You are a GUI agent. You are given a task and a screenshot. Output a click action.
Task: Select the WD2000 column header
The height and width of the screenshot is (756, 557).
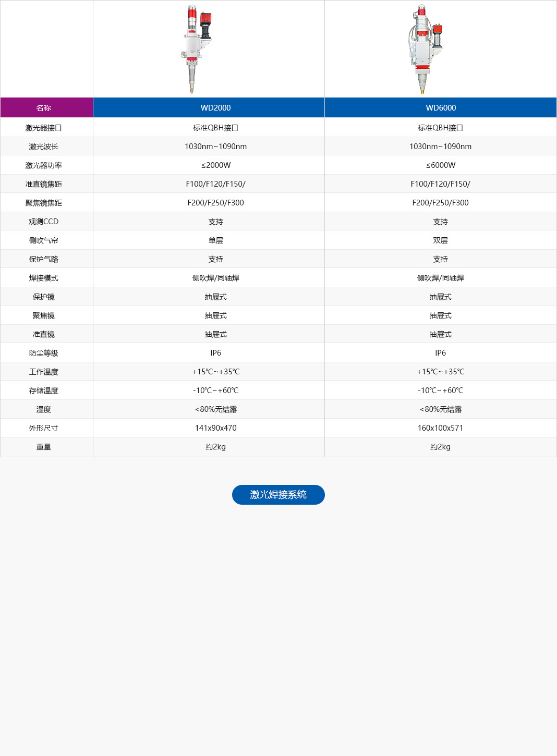pos(209,107)
